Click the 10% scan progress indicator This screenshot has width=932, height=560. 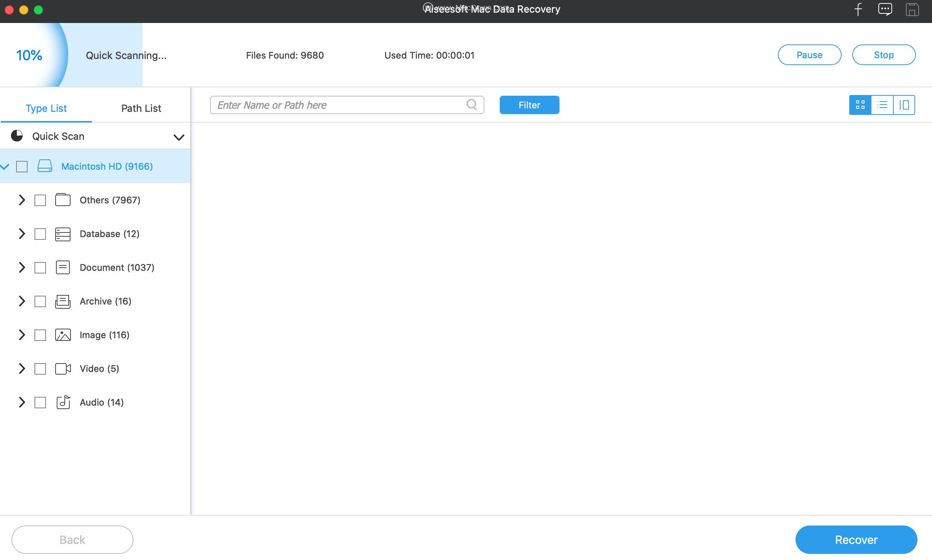tap(29, 55)
